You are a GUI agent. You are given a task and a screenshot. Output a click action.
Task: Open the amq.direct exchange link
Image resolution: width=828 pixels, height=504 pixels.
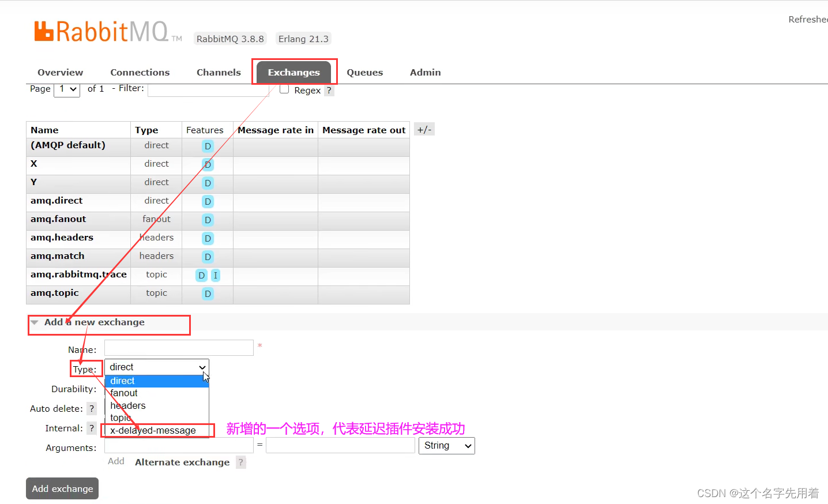tap(57, 201)
